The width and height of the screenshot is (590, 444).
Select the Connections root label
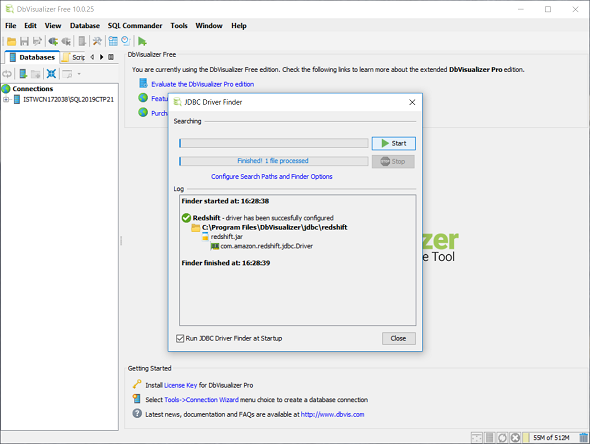coord(32,89)
